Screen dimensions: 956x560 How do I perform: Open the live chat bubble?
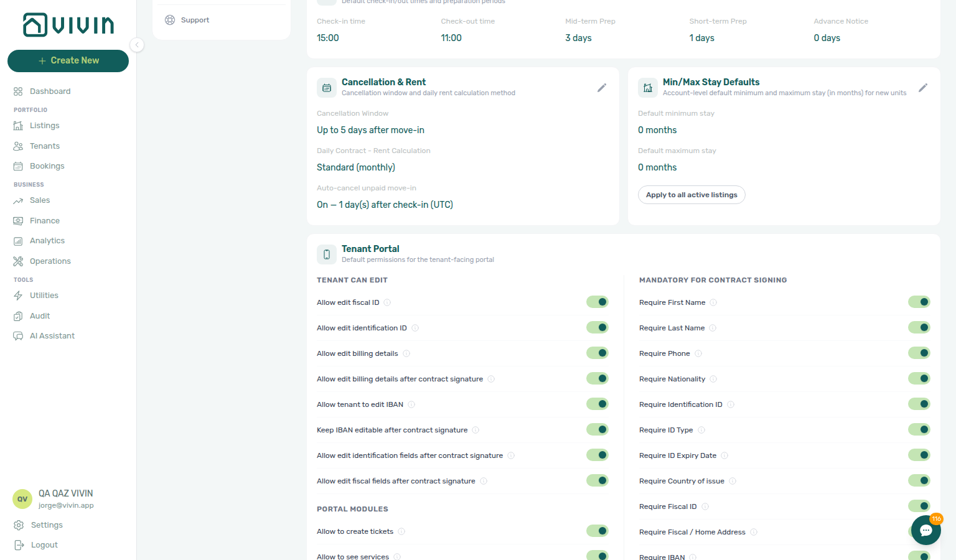(926, 530)
